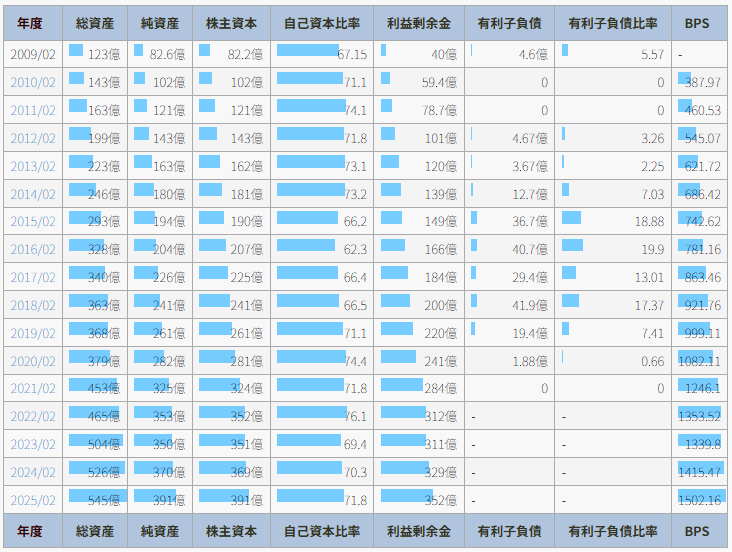This screenshot has width=732, height=552.
Task: Click the 2016/02 year link
Action: point(32,249)
